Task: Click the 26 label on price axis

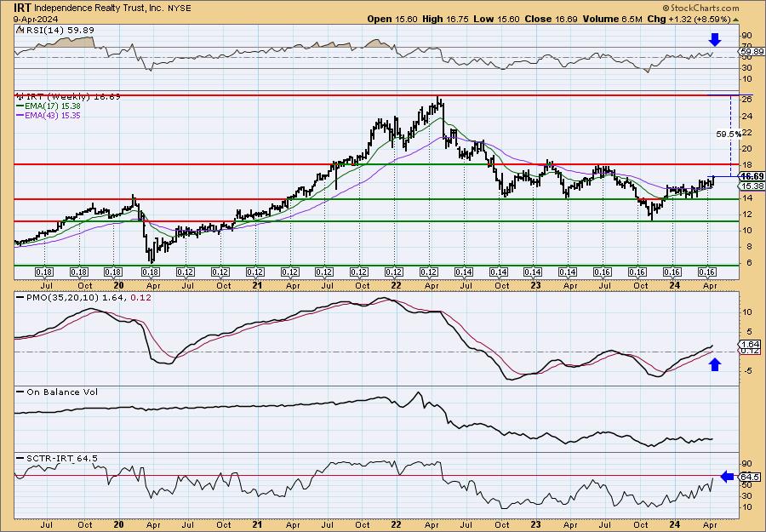Action: 746,100
